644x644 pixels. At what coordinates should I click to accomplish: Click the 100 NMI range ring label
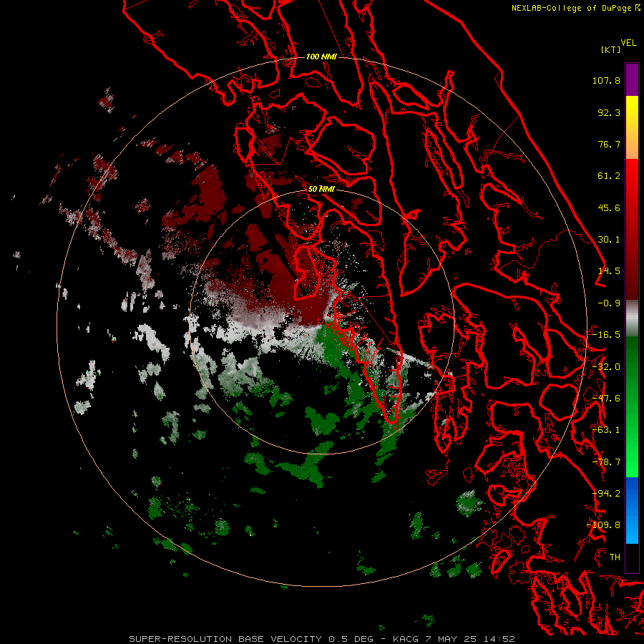(321, 57)
